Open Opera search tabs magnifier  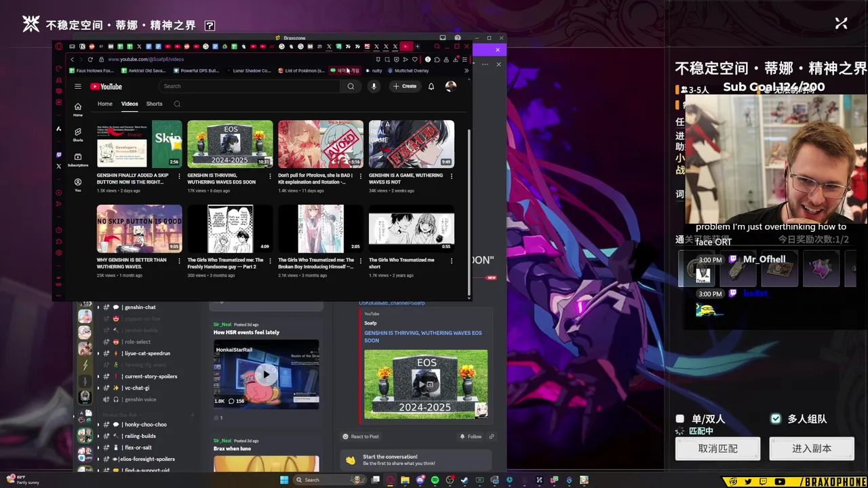(x=437, y=46)
